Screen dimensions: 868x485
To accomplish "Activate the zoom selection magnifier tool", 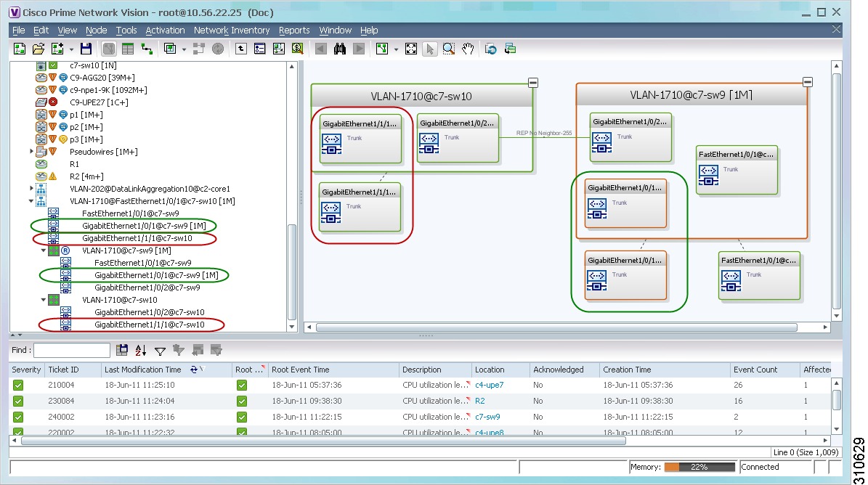I will (x=449, y=49).
